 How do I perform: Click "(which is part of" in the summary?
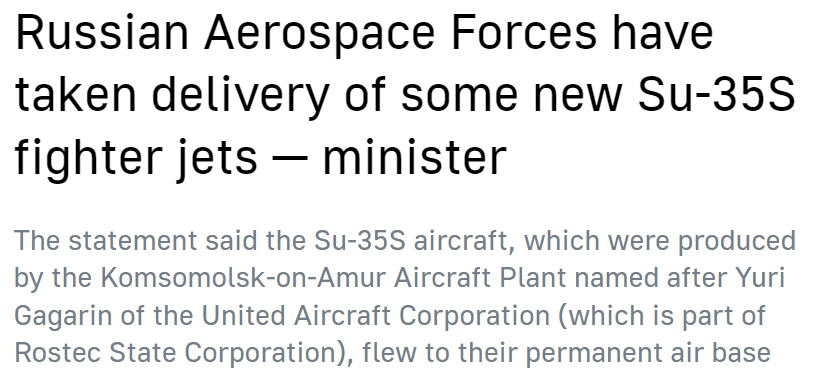662,316
